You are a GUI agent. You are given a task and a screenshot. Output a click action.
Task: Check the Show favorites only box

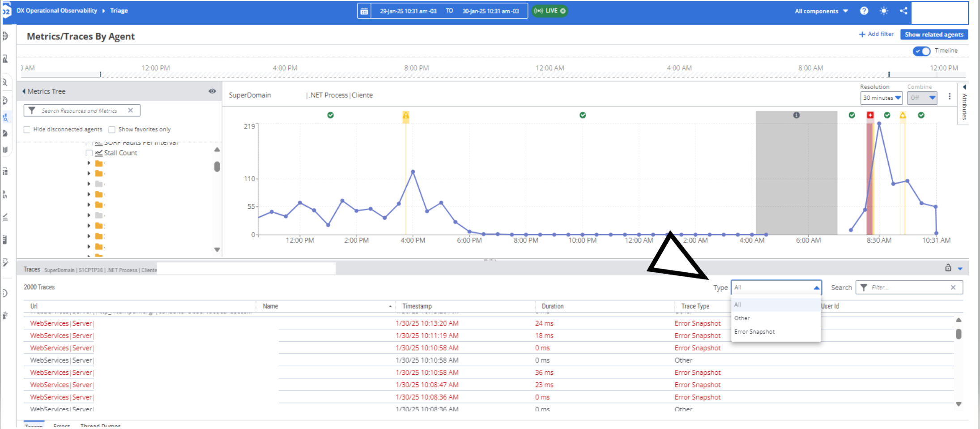(112, 129)
